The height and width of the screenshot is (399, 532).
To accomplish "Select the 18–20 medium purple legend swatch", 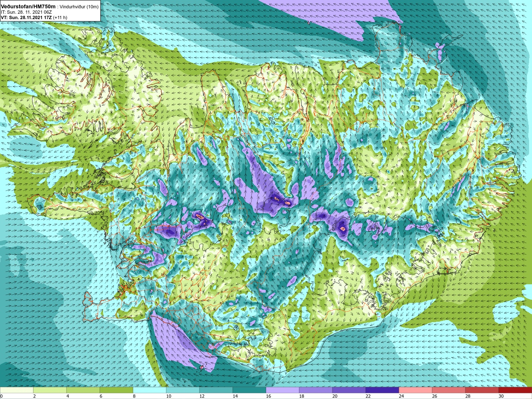I will [316, 390].
